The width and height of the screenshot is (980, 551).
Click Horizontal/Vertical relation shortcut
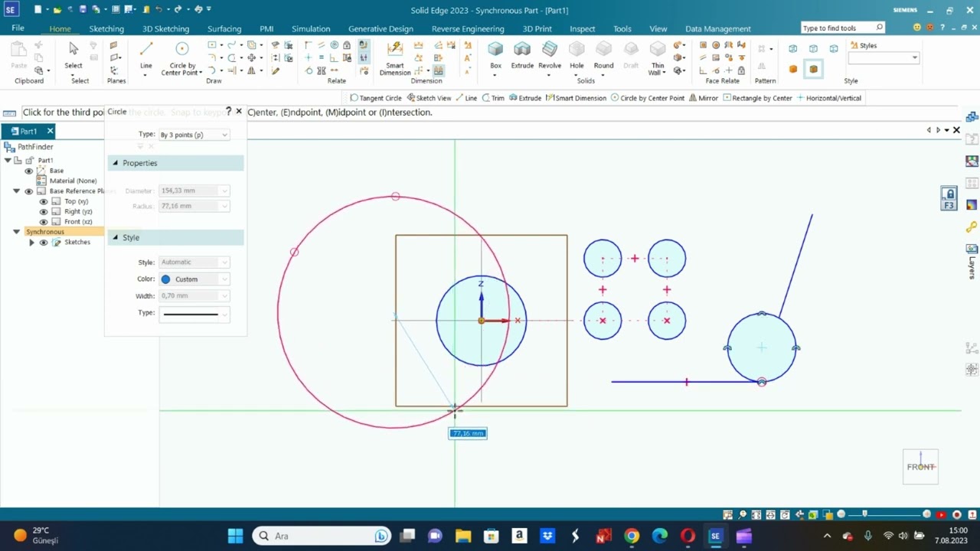coord(829,98)
